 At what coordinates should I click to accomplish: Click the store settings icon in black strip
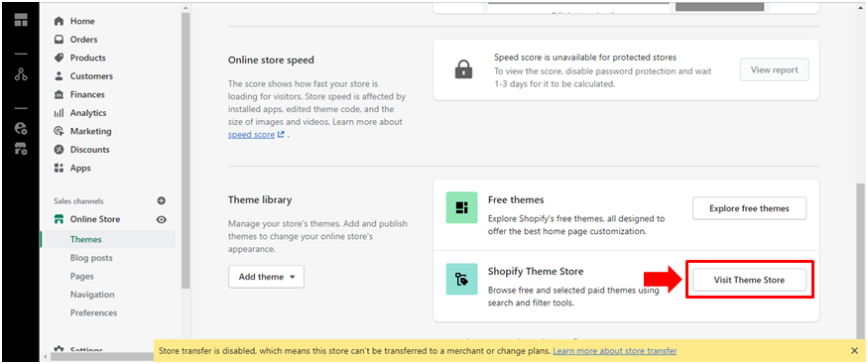click(x=21, y=148)
